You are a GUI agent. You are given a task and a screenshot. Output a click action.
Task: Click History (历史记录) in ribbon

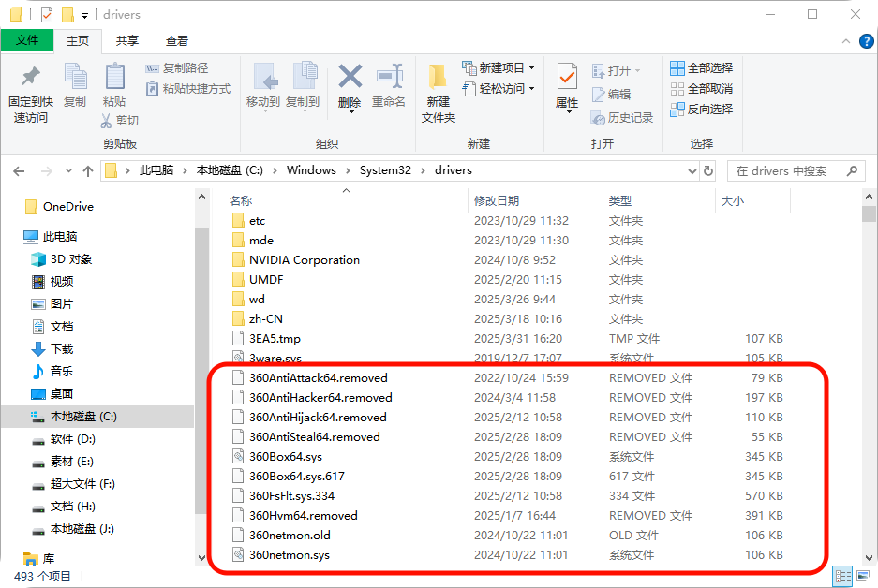623,117
